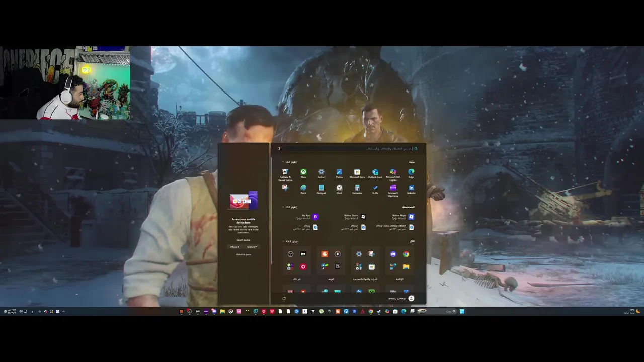
Task: Open the pinned Settings gear app
Action: point(321,173)
